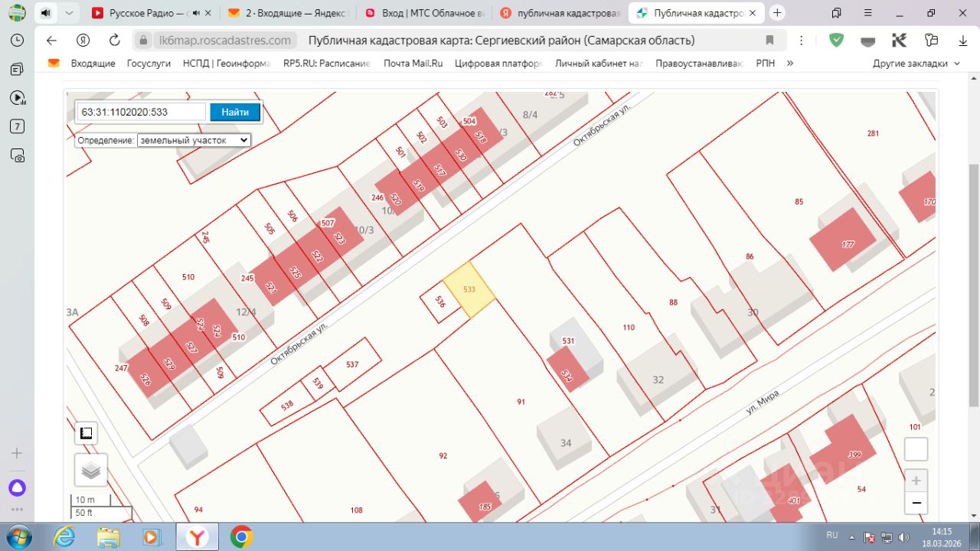Toggle the system volume speaker in tray
980x551 pixels.
point(903,536)
